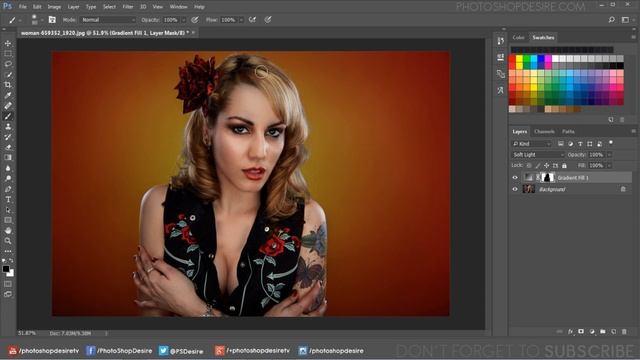Viewport: 640px width, 360px height.
Task: Open the Layer menu
Action: point(73,7)
